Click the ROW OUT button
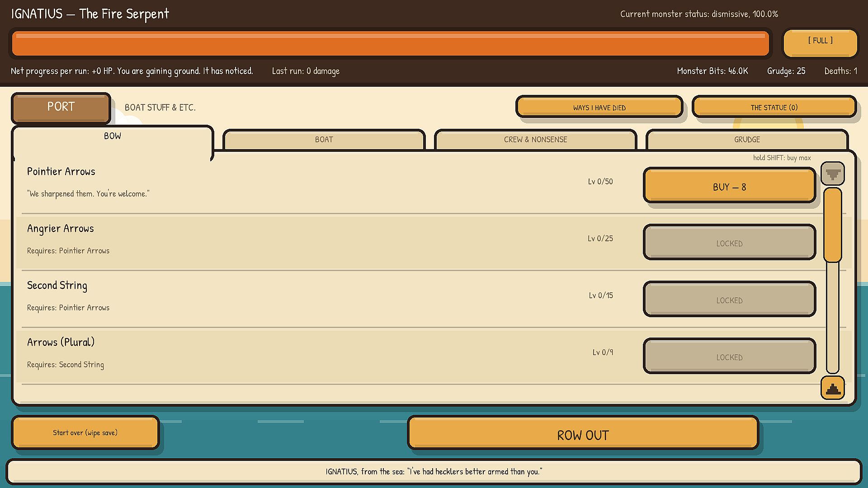 coord(583,433)
